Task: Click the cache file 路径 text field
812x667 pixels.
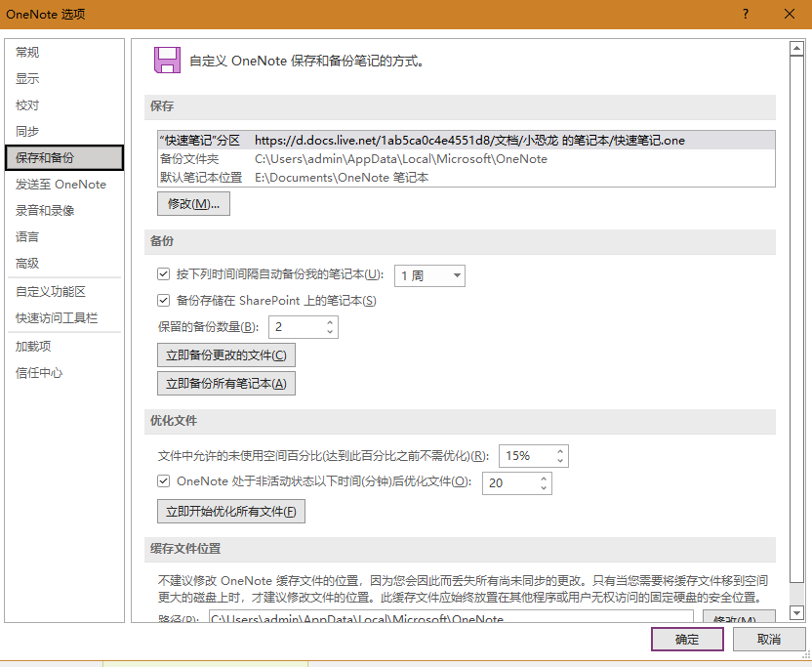Action: tap(451, 617)
